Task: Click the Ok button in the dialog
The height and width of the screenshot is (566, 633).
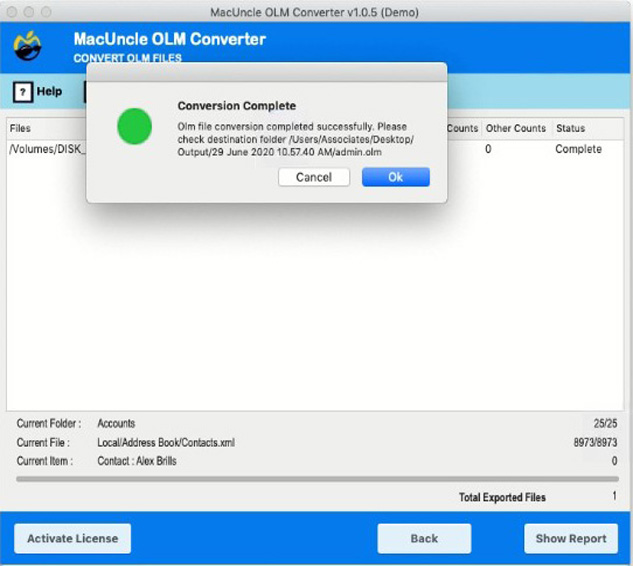Action: [x=396, y=177]
